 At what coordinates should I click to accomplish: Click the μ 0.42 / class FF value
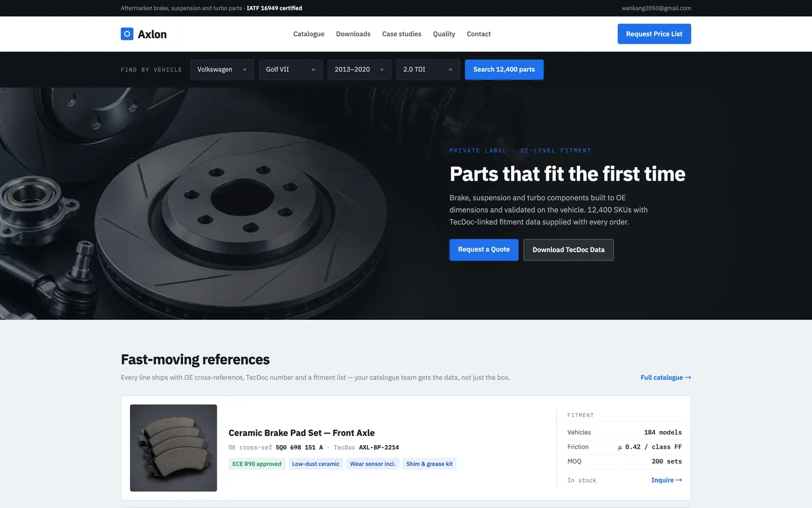coord(650,447)
